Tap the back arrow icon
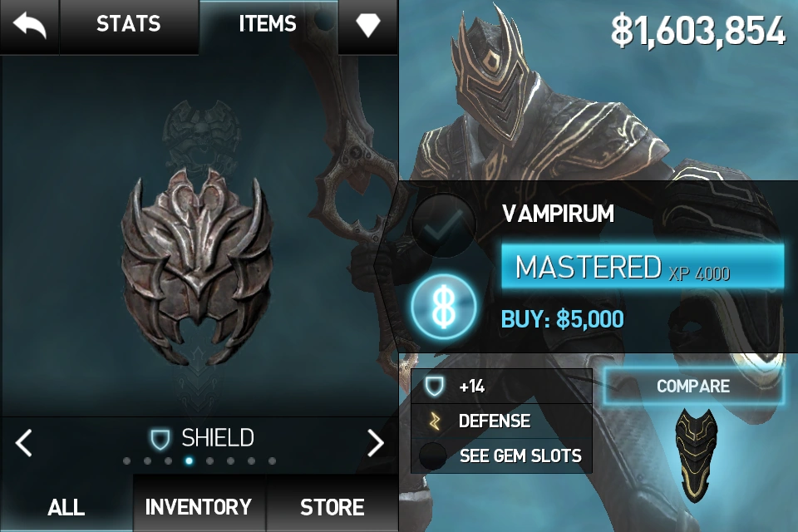The height and width of the screenshot is (532, 798). 30,26
